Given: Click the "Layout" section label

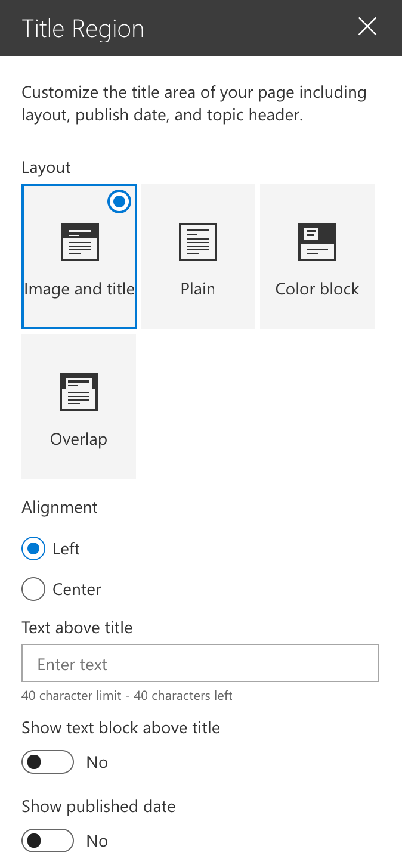Looking at the screenshot, I should 47,168.
